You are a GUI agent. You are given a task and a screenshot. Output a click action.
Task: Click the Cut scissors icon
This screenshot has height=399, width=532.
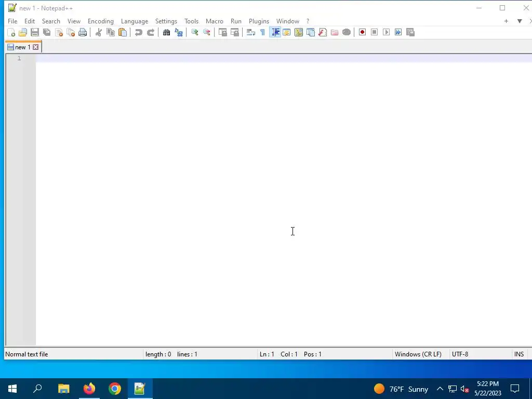(98, 32)
